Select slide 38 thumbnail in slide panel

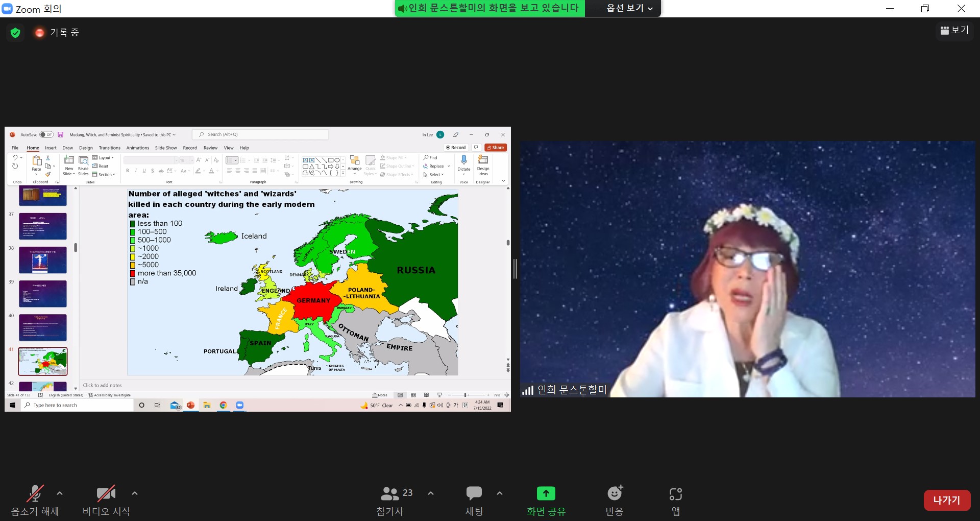[43, 260]
